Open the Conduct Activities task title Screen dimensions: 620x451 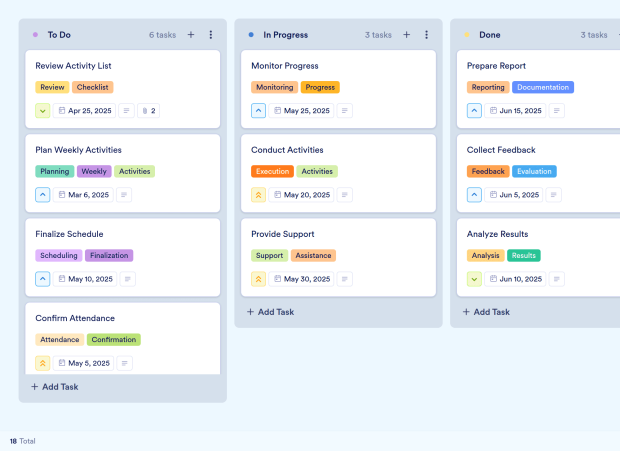(x=287, y=150)
